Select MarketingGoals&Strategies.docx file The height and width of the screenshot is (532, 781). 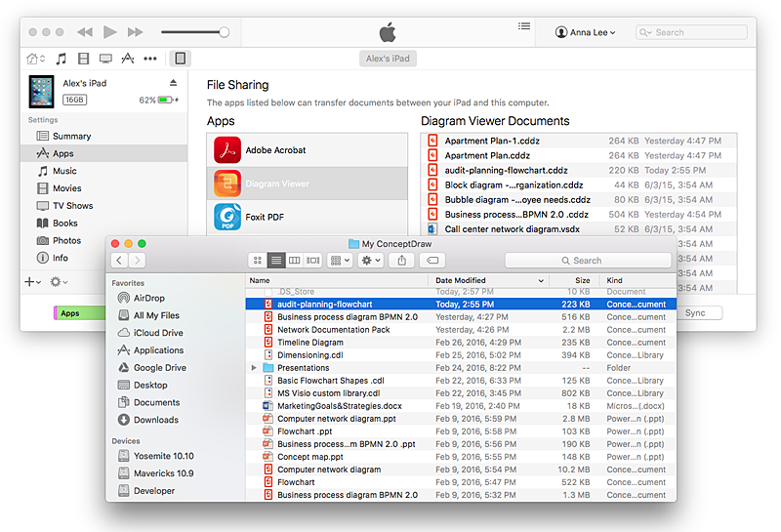click(x=461, y=406)
